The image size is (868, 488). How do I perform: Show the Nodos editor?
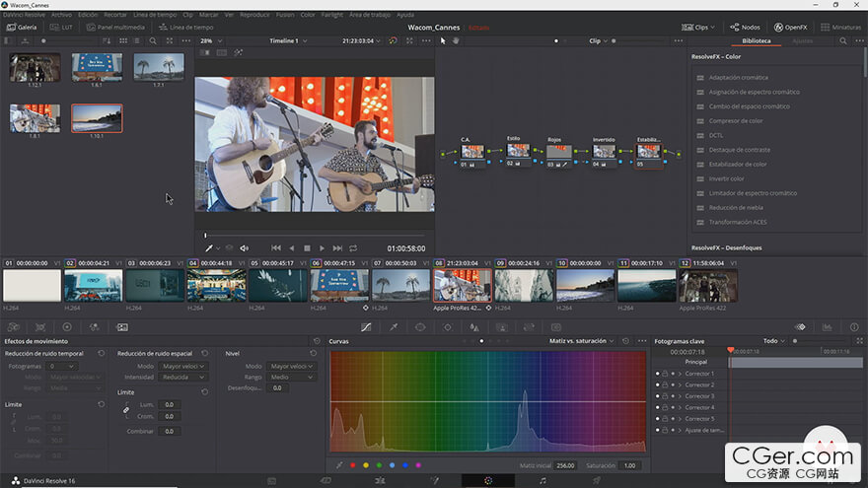pos(748,28)
